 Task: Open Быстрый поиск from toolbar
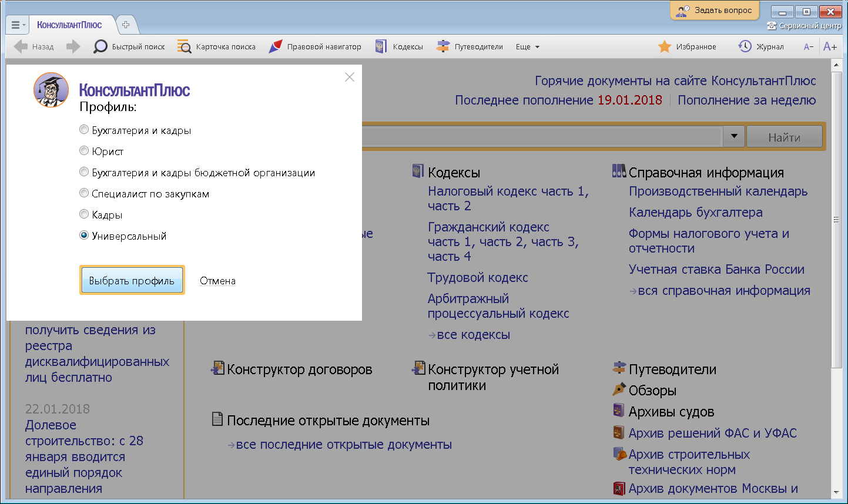[x=129, y=46]
